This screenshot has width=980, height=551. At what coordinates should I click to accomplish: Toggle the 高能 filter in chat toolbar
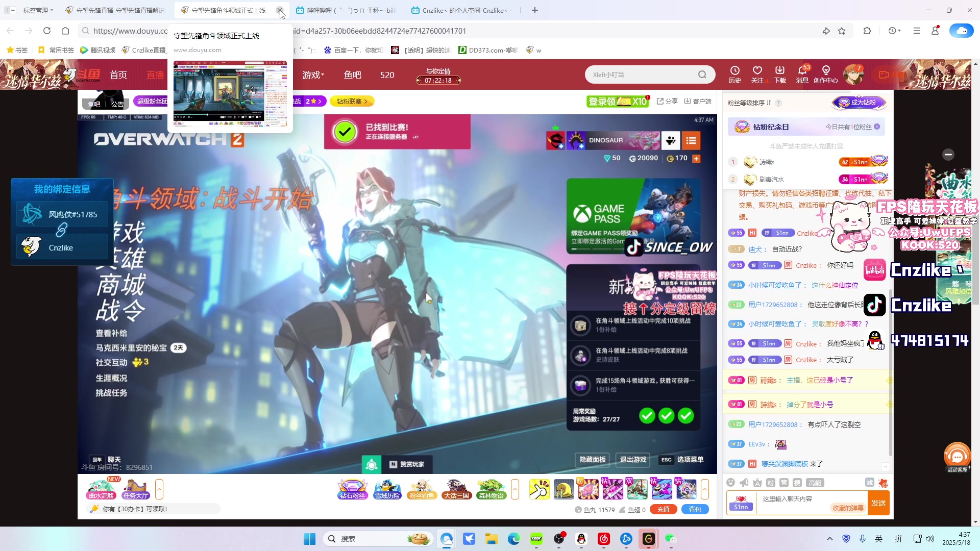[x=815, y=483]
